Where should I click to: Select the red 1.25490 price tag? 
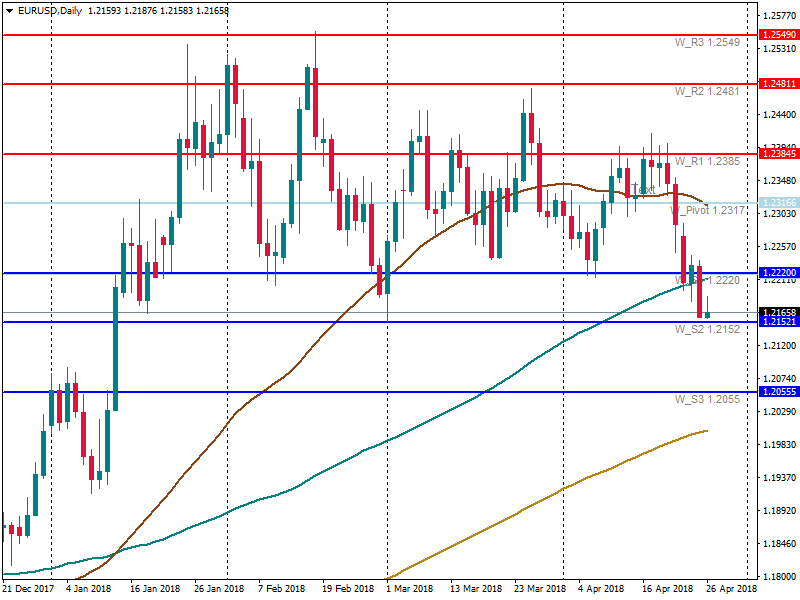pyautogui.click(x=779, y=35)
